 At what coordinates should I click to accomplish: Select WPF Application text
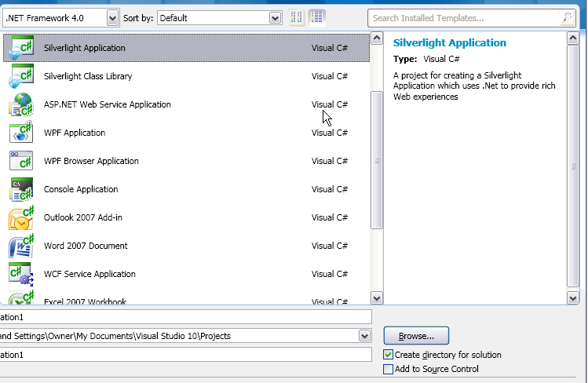(75, 133)
